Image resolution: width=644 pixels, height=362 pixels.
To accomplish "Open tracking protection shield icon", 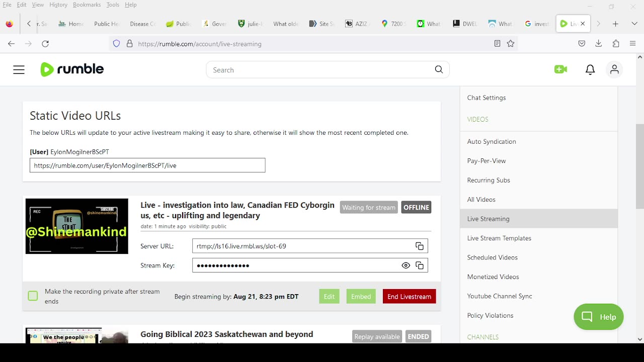I will (x=116, y=44).
